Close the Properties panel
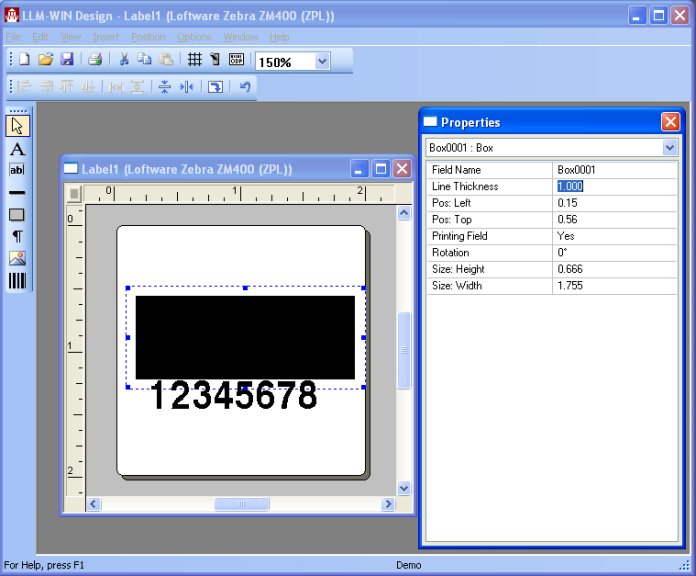Screen dimensions: 696x576 point(670,122)
